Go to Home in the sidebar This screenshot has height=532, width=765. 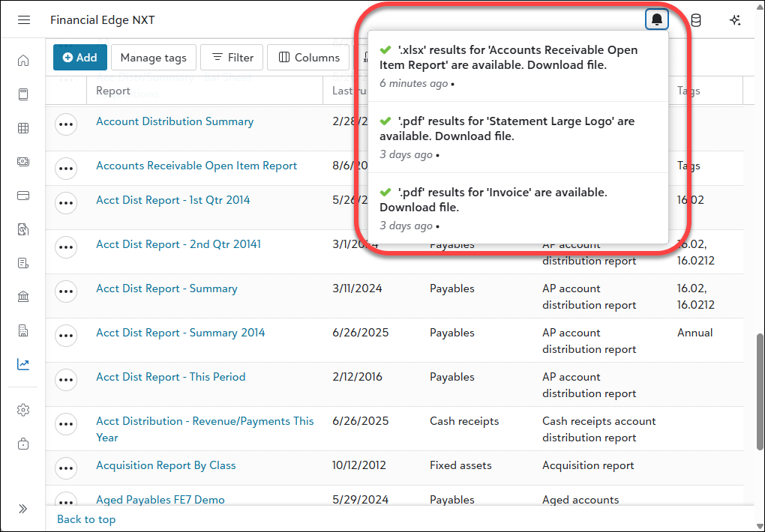coord(23,61)
